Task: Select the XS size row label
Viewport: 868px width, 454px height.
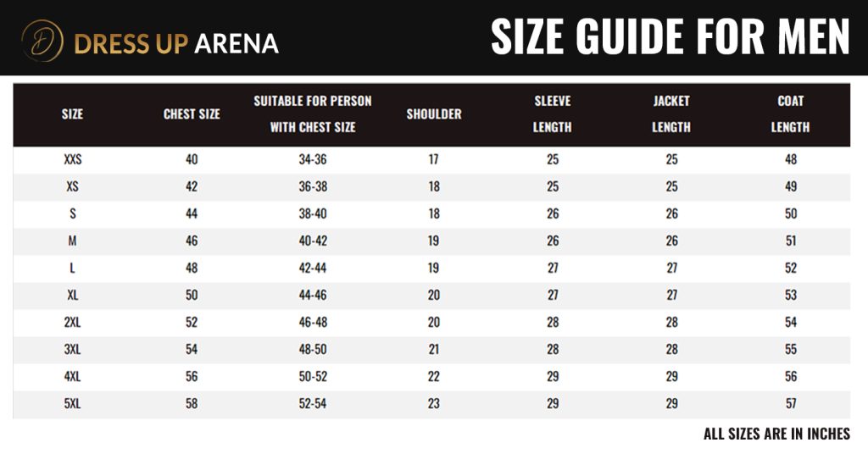Action: (72, 187)
